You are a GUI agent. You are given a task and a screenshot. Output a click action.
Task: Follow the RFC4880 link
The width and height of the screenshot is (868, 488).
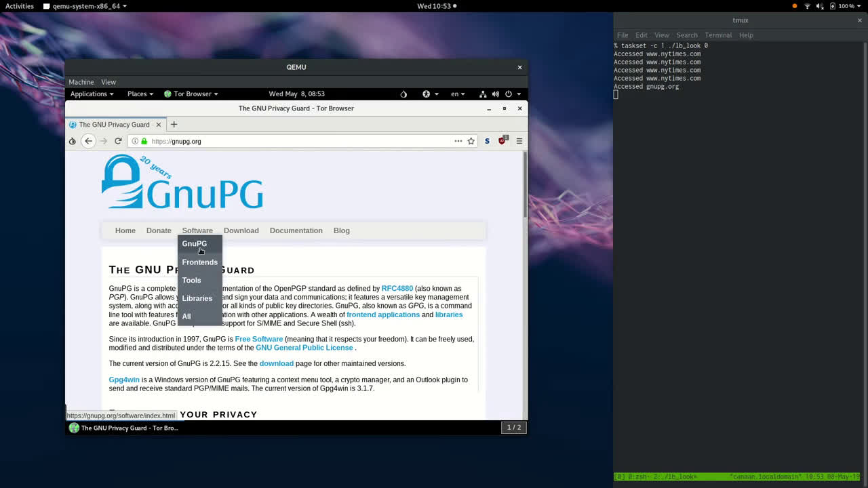pyautogui.click(x=397, y=289)
